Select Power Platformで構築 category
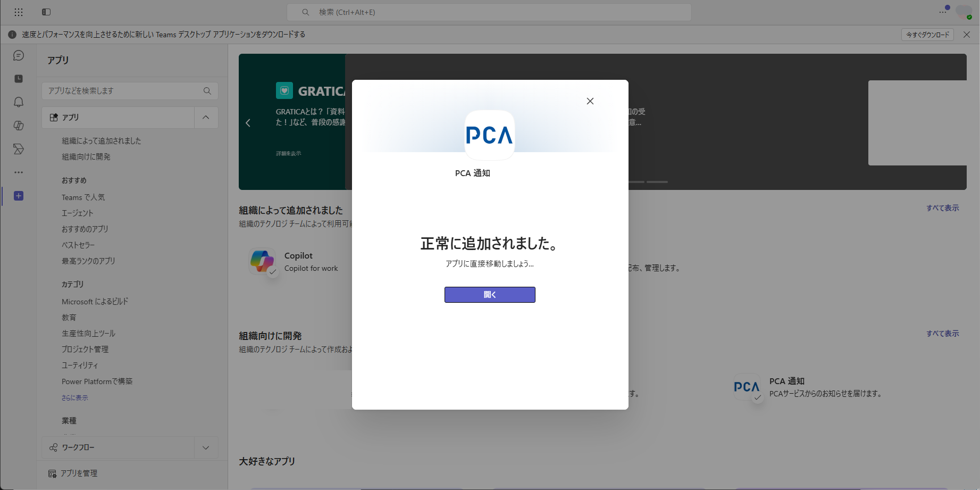 pos(97,381)
